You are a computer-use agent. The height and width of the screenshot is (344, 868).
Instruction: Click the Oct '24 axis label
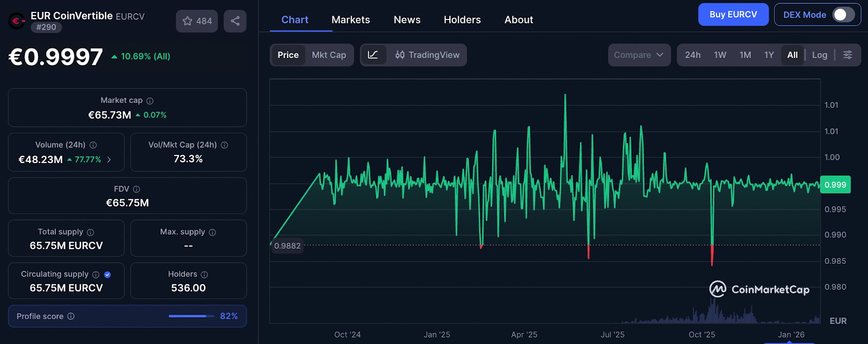coord(347,335)
